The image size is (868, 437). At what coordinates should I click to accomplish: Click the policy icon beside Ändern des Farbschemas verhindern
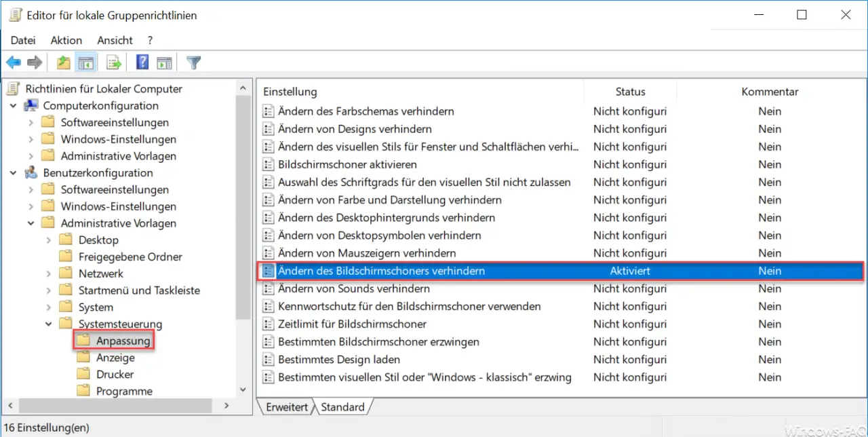[x=269, y=111]
